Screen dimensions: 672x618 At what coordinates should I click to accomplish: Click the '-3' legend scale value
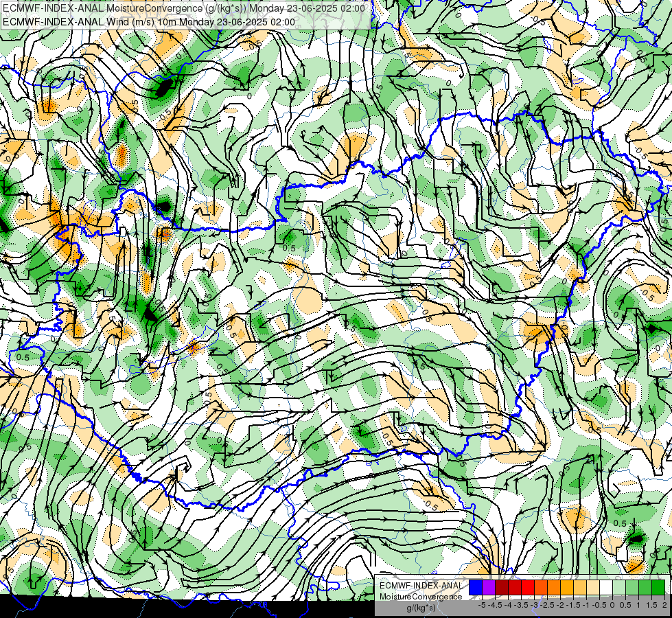pyautogui.click(x=535, y=605)
